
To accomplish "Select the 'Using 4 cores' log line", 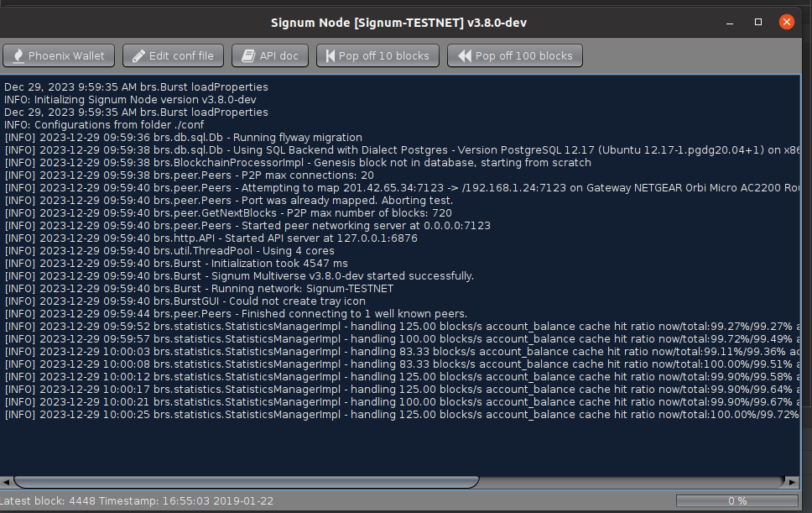I will tap(169, 251).
